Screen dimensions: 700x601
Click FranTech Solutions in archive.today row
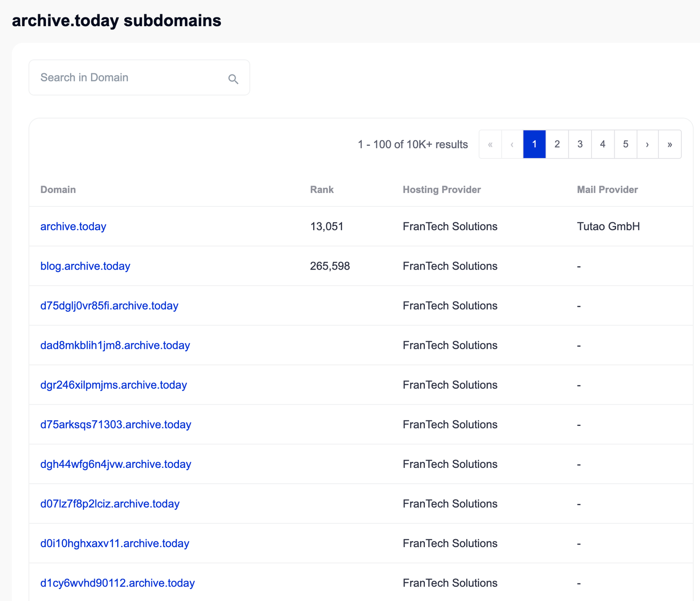pyautogui.click(x=450, y=226)
